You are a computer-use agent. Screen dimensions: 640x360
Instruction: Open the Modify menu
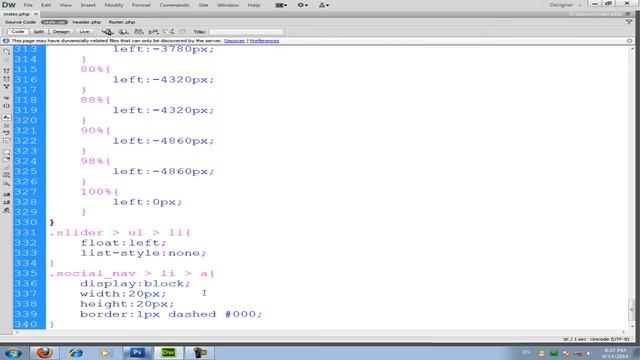113,5
